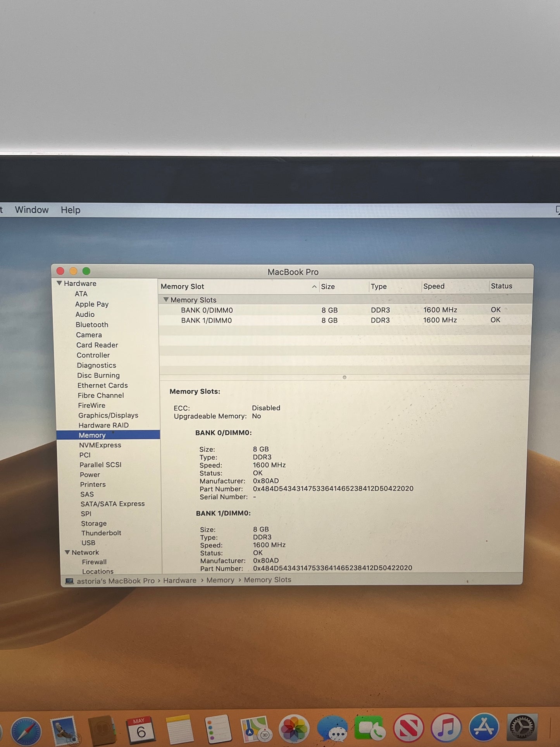The height and width of the screenshot is (747, 560).
Task: Open the Music (iTunes) app icon
Action: 446,728
